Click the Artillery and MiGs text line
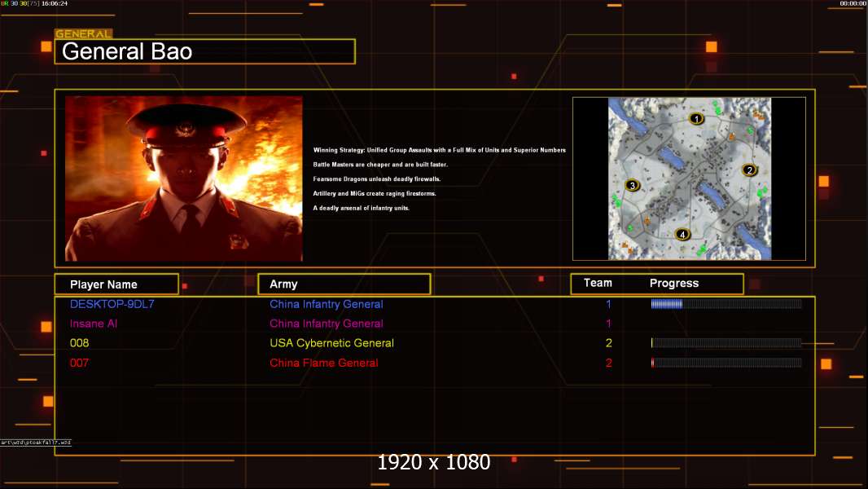The height and width of the screenshot is (489, 868). (375, 193)
